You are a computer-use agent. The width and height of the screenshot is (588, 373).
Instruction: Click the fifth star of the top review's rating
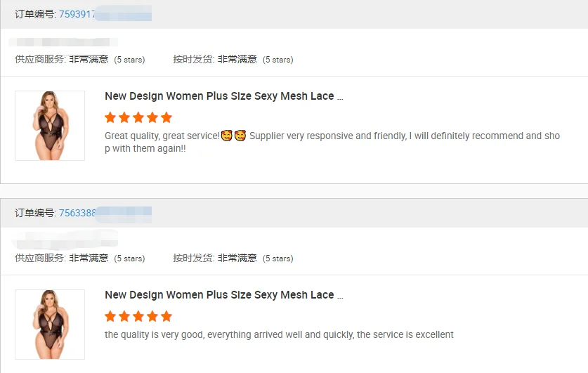click(166, 117)
